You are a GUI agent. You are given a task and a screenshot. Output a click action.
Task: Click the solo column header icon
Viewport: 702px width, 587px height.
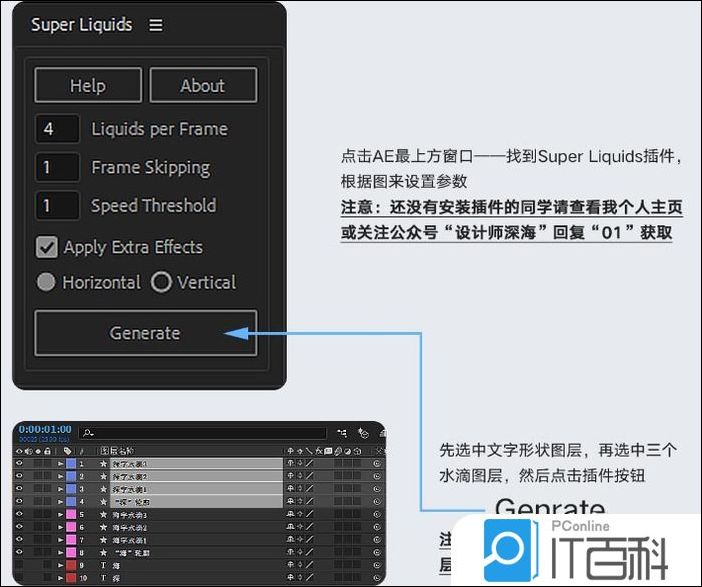(x=38, y=451)
